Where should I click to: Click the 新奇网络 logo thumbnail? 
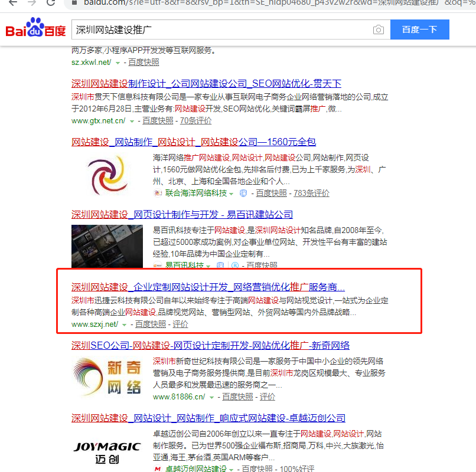click(x=107, y=377)
